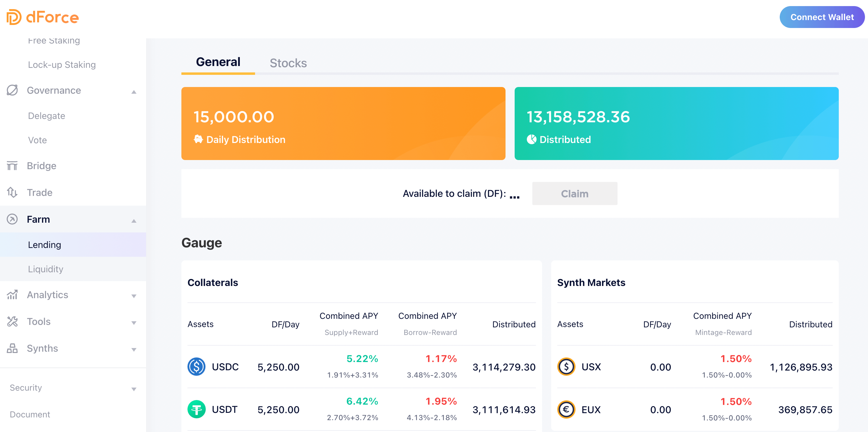
Task: Click the USDT Tether icon
Action: click(x=196, y=409)
